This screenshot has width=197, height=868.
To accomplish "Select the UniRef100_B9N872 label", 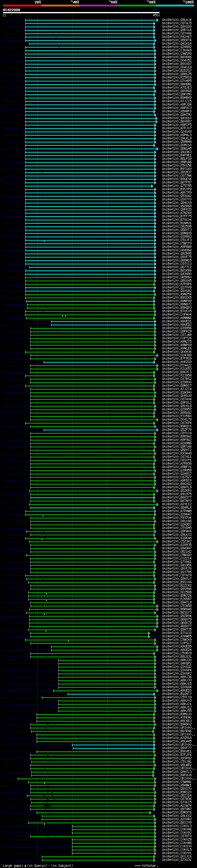I will [x=177, y=304].
